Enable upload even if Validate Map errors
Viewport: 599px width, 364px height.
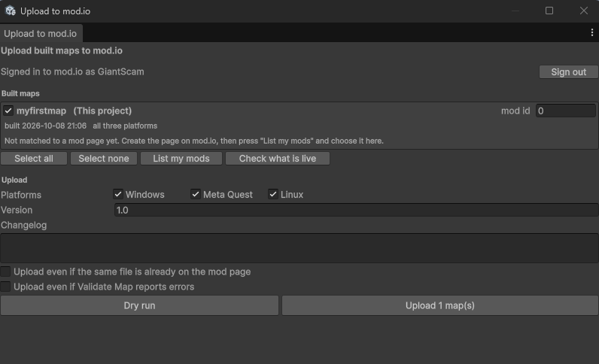5,287
